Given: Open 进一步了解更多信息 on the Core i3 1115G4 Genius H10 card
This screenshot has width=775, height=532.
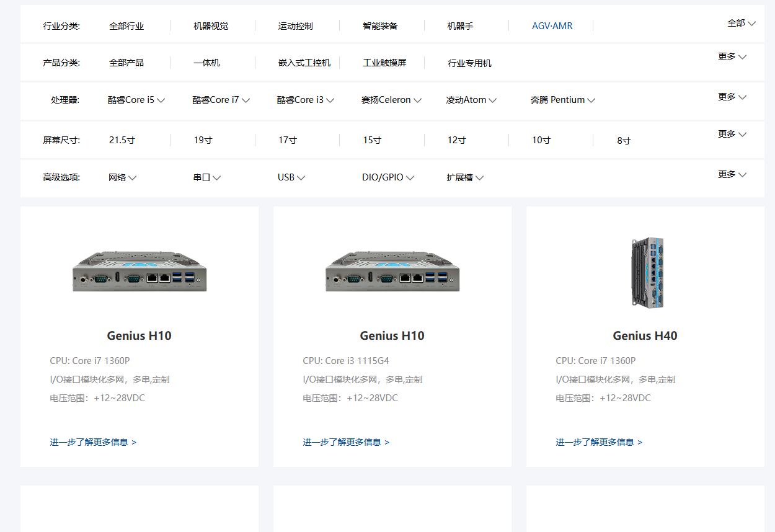Looking at the screenshot, I should [x=346, y=442].
